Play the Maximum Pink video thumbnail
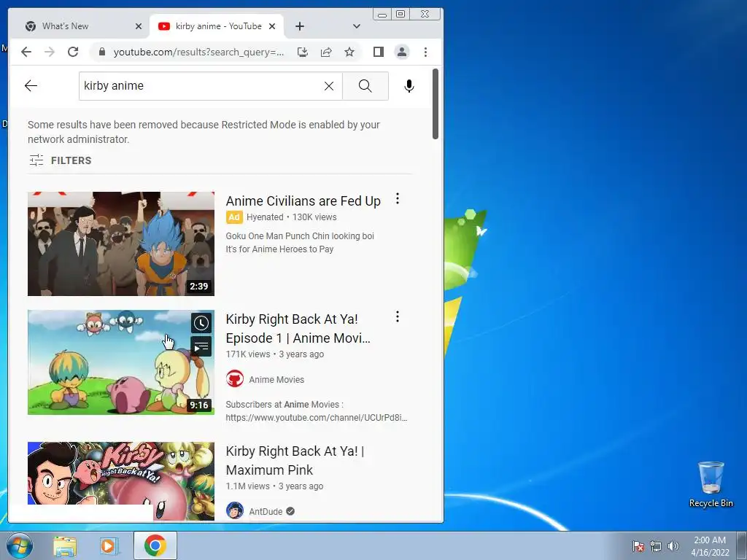747x560 pixels. coord(121,481)
